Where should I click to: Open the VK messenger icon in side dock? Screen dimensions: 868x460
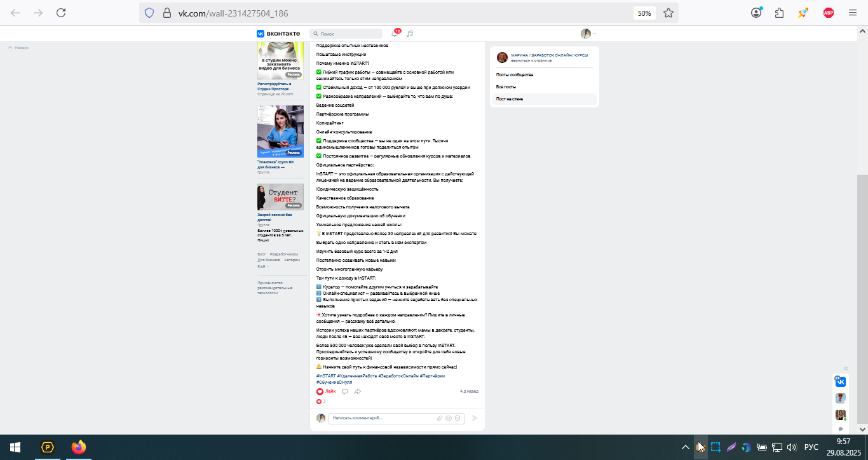point(840,381)
